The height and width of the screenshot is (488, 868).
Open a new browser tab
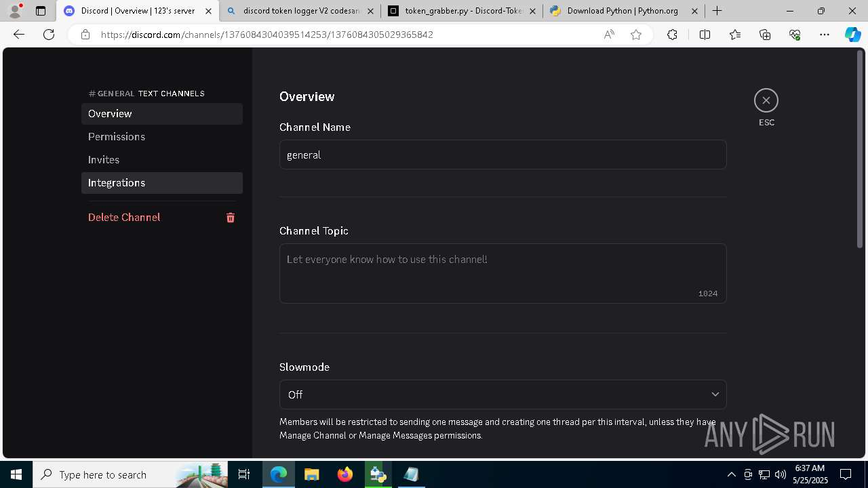coord(717,11)
